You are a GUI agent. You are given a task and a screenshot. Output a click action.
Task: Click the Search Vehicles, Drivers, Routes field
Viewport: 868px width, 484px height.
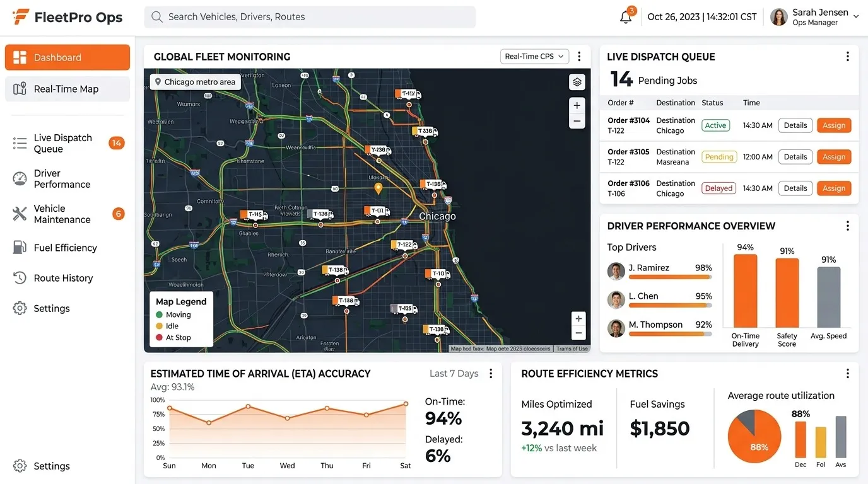coord(310,17)
